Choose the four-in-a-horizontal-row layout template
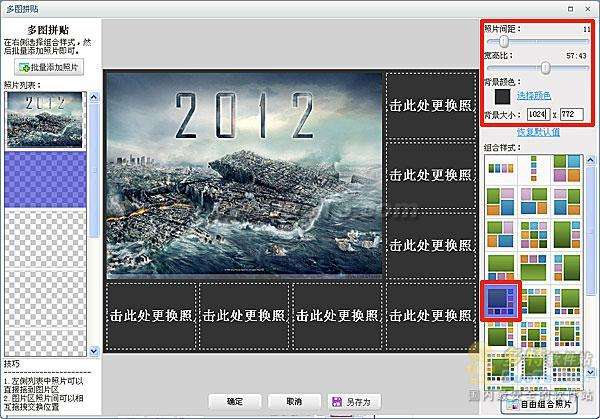 (x=501, y=168)
